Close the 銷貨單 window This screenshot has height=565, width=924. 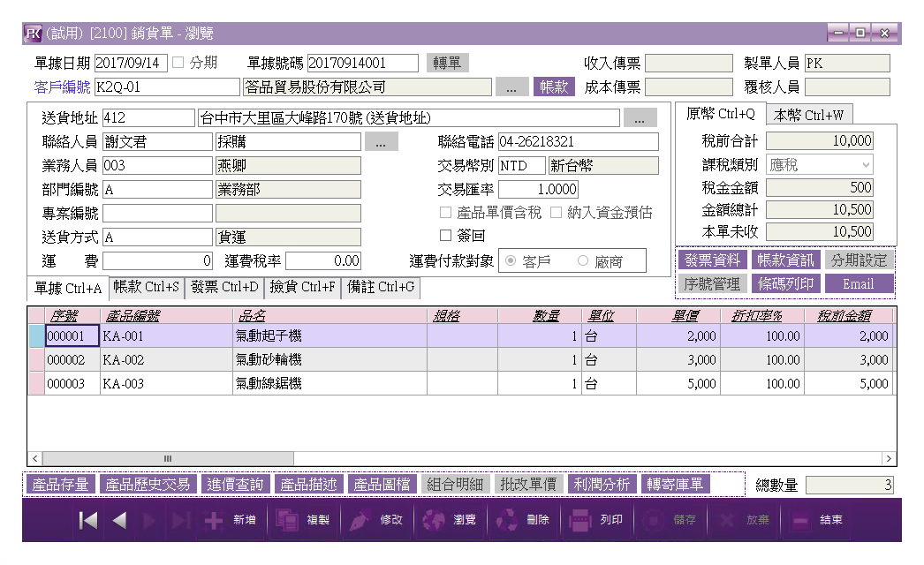pos(884,33)
